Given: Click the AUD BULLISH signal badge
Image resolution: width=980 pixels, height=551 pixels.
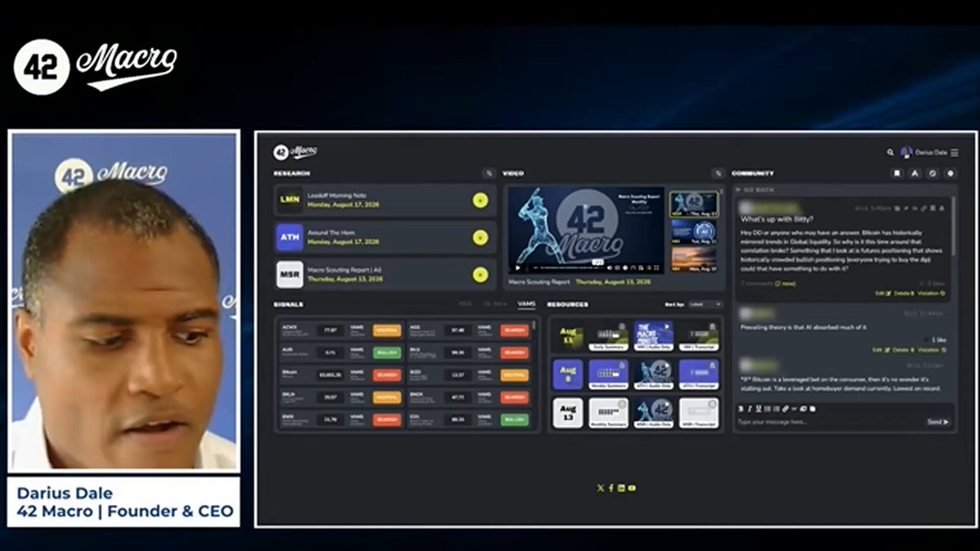Looking at the screenshot, I should click(387, 353).
